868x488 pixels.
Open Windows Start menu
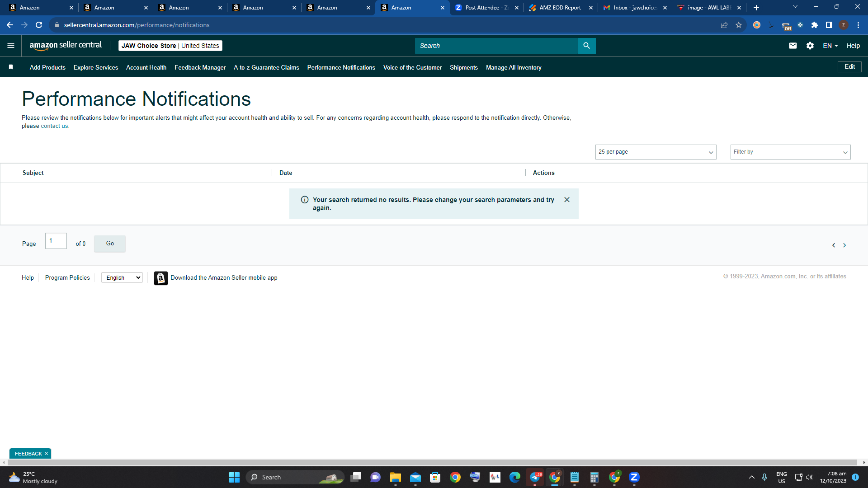tap(234, 477)
